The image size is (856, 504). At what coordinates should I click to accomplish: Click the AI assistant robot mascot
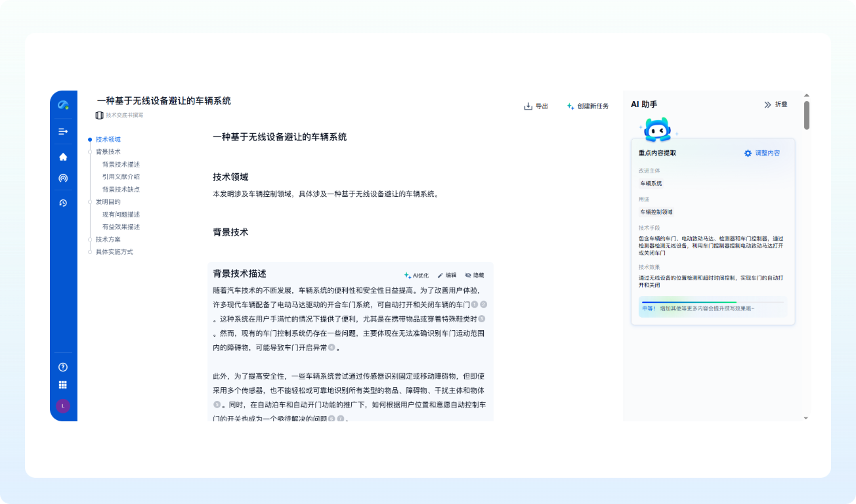click(656, 130)
